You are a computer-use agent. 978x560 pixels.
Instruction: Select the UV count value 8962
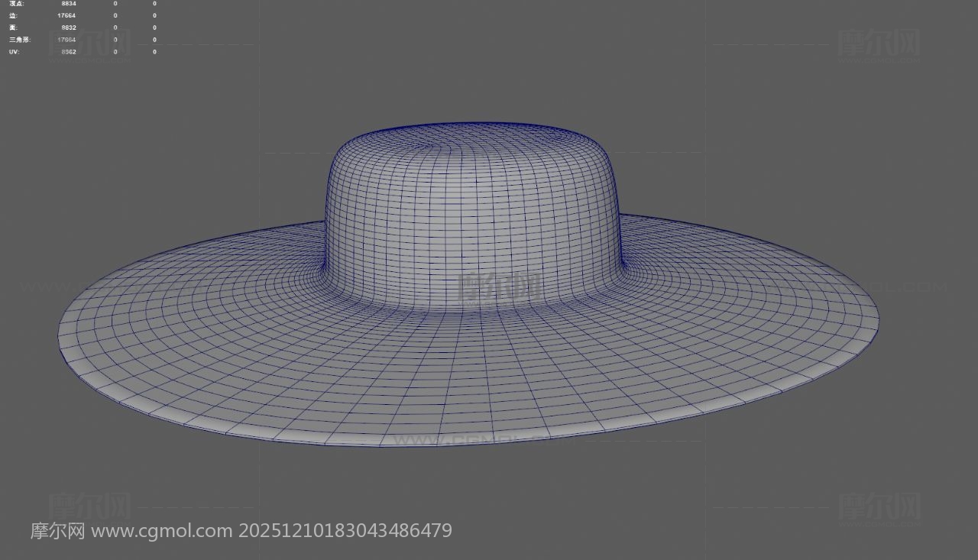pyautogui.click(x=69, y=52)
